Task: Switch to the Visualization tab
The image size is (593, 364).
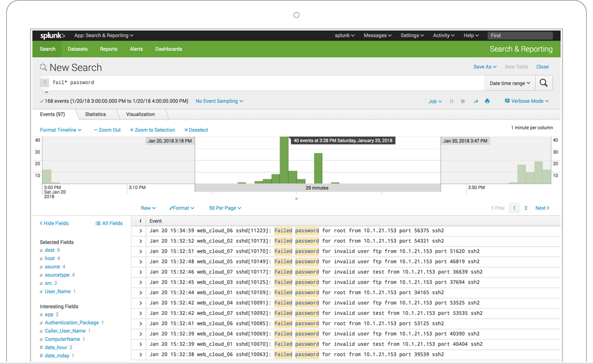Action: (140, 114)
